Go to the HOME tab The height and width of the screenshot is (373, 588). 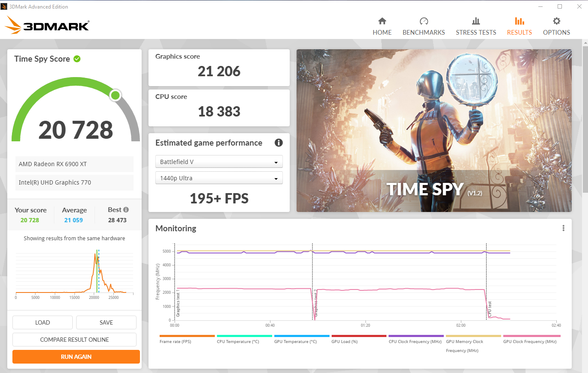[x=382, y=32]
